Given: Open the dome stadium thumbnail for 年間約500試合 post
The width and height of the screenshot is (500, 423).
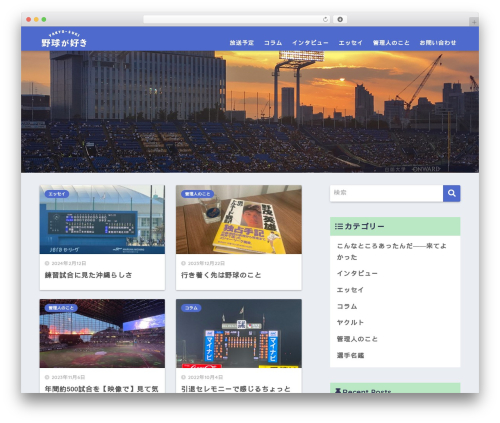Looking at the screenshot, I should point(102,333).
